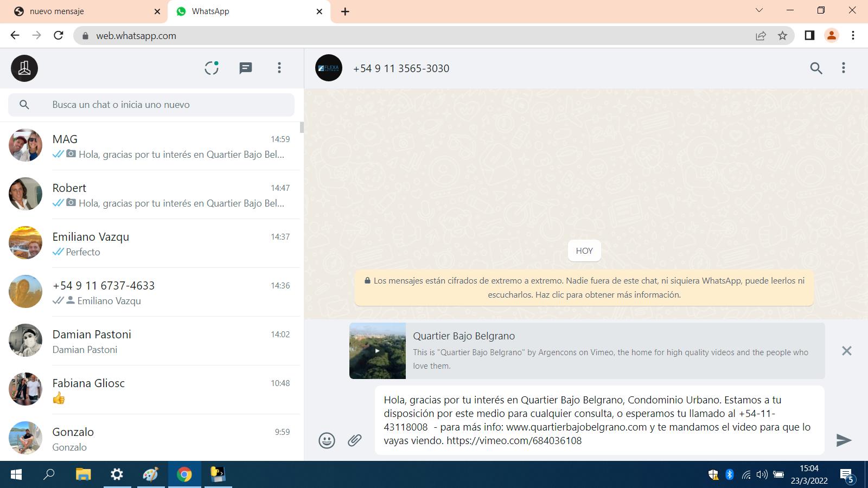Open the emoji picker
Image resolution: width=868 pixels, height=488 pixels.
pyautogui.click(x=327, y=440)
